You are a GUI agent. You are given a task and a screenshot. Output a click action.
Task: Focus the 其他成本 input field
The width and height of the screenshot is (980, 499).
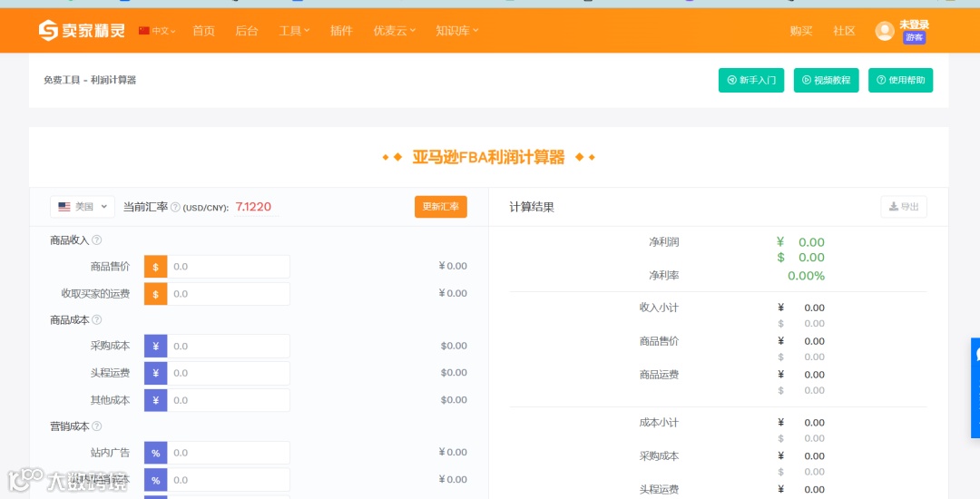tap(228, 400)
